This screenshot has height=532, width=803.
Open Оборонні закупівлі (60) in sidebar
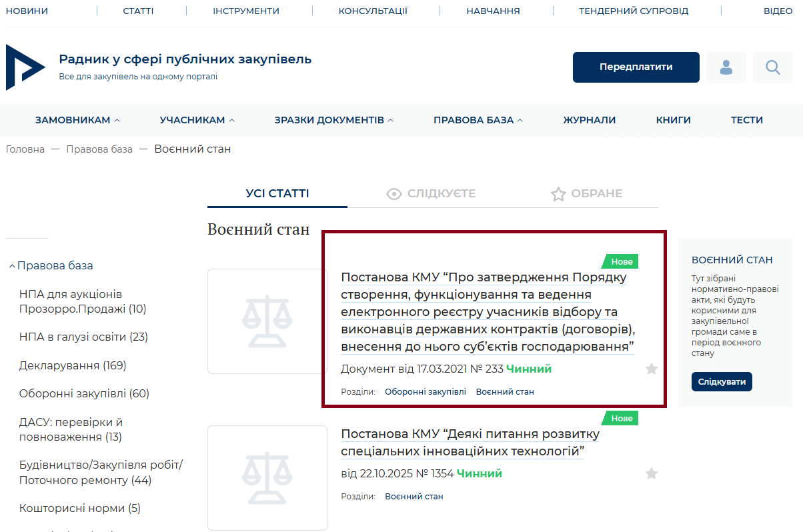(x=84, y=393)
